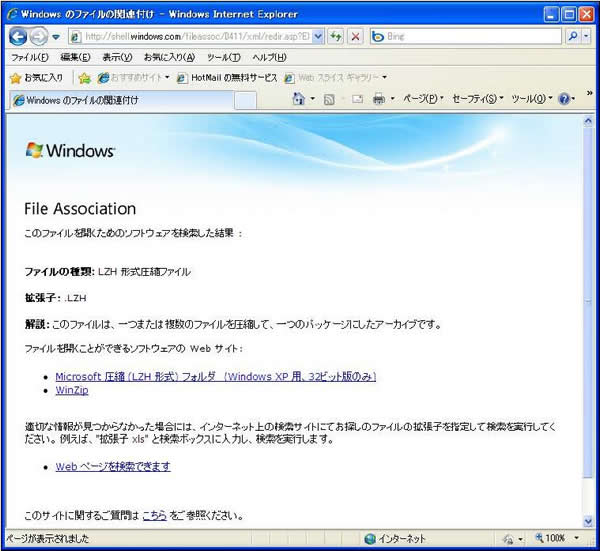This screenshot has height=551, width=600.
Task: Open the お気に入り(A) menu
Action: tap(170, 57)
